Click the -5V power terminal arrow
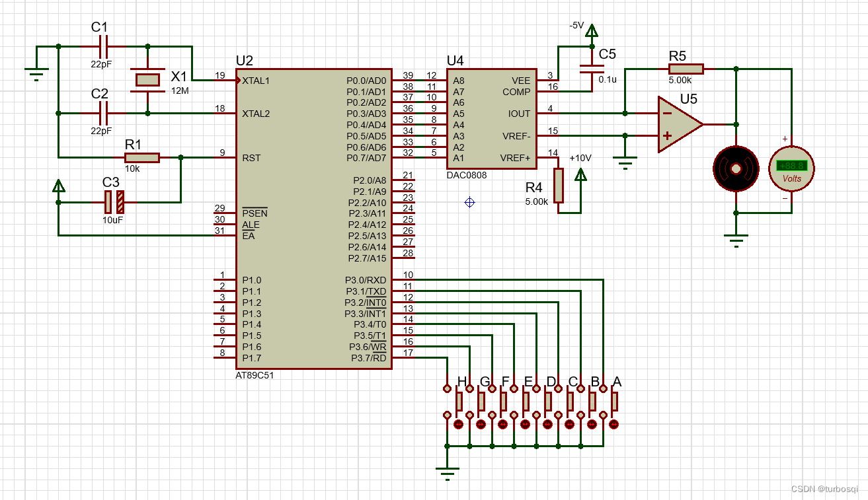Viewport: 868px width, 500px height. point(592,31)
